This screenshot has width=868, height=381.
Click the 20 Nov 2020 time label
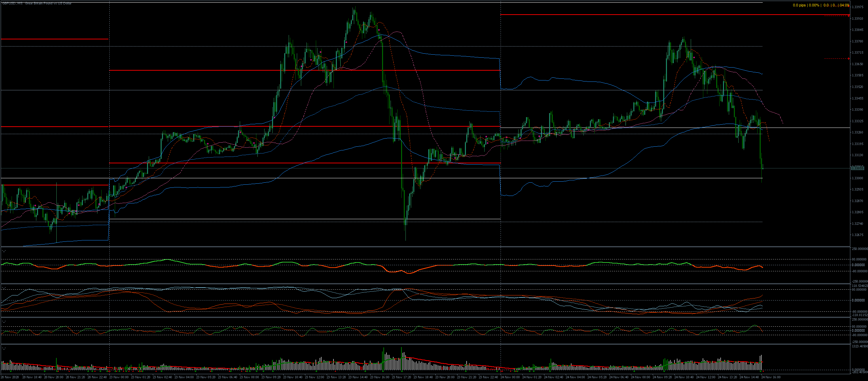(10, 377)
